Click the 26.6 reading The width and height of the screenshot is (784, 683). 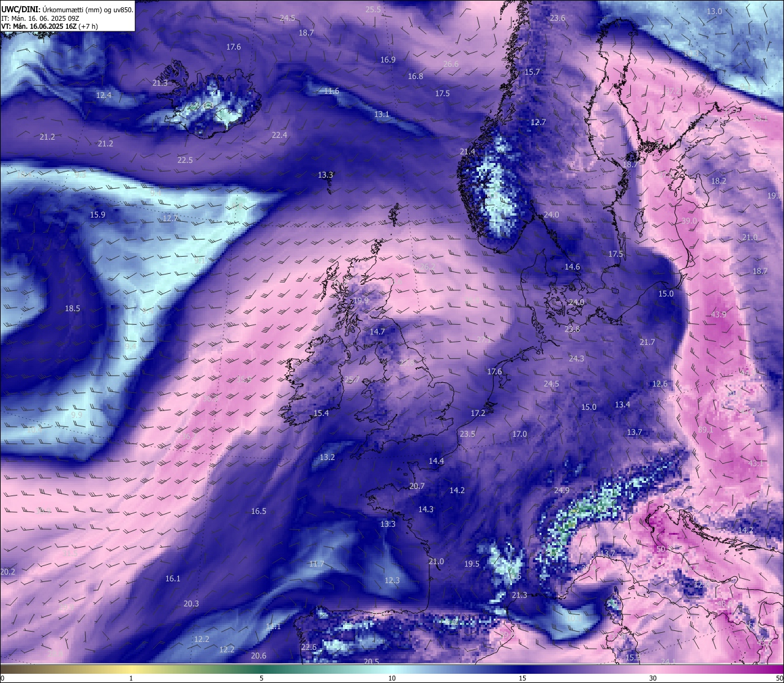tap(450, 64)
